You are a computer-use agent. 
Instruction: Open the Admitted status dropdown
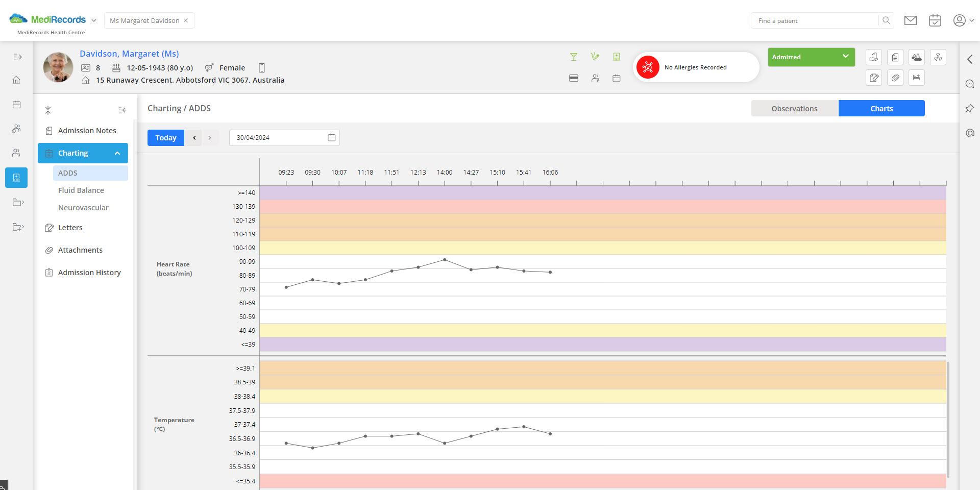(x=811, y=57)
